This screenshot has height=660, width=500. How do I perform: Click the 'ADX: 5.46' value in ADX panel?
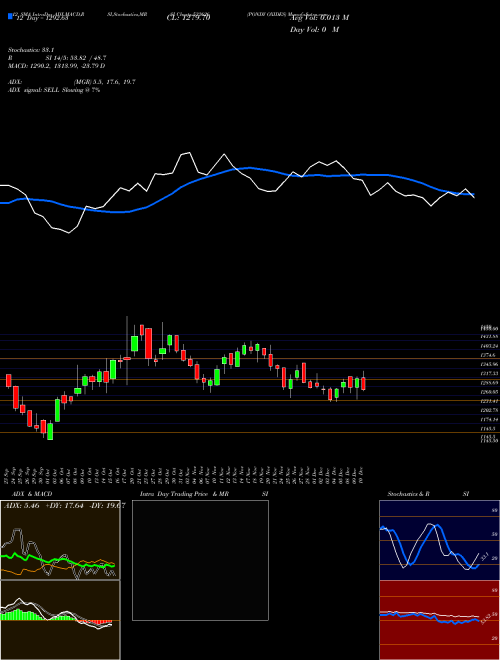tap(21, 506)
